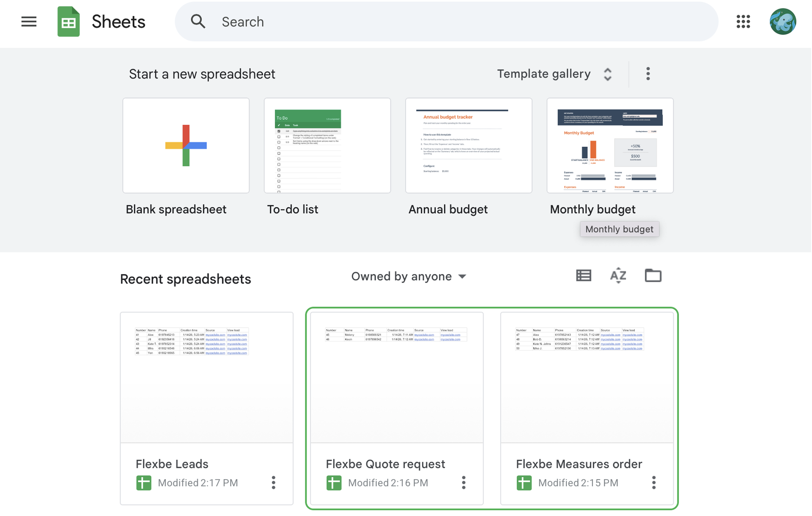Viewport: 812px width, 516px height.
Task: Open the Flexbe Leads spreadsheet
Action: click(207, 378)
